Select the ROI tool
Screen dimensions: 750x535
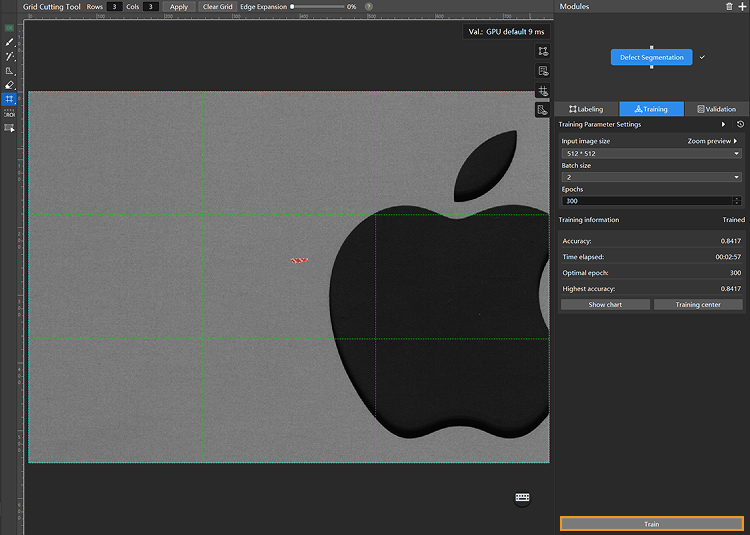(9, 114)
